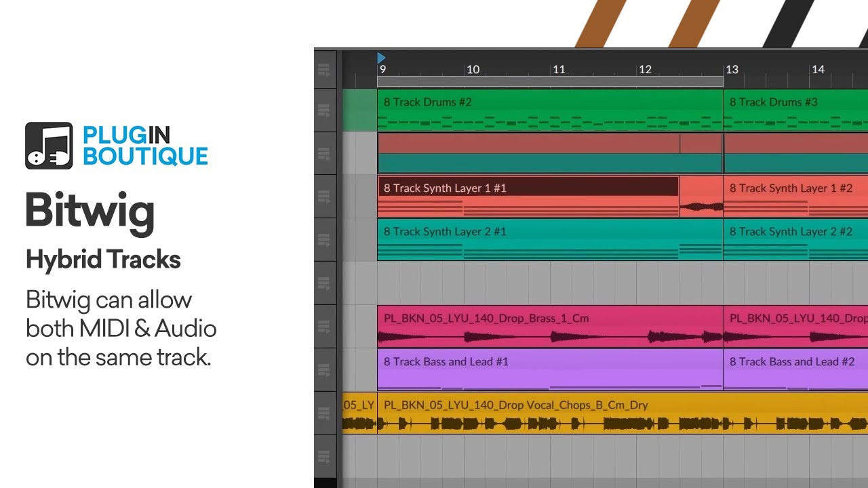The height and width of the screenshot is (488, 868).
Task: Click the track icon beside the Vocal_Chops clip
Action: pos(323,413)
